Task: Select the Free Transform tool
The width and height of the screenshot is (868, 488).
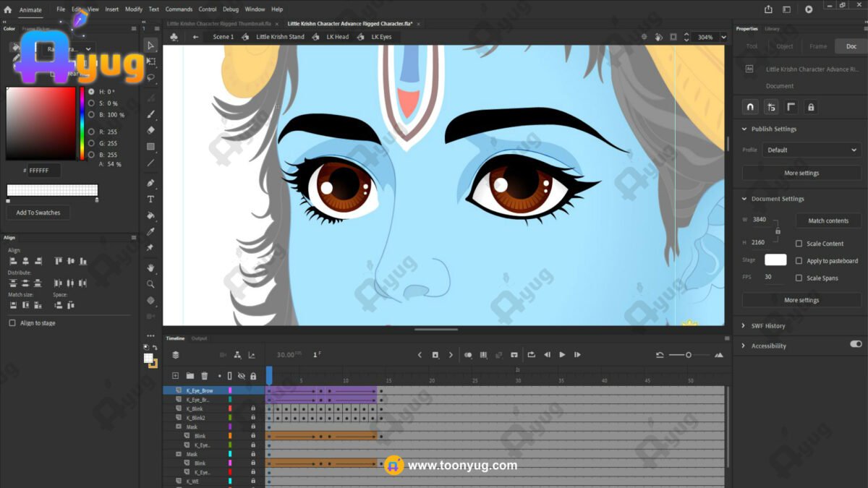Action: tap(150, 61)
